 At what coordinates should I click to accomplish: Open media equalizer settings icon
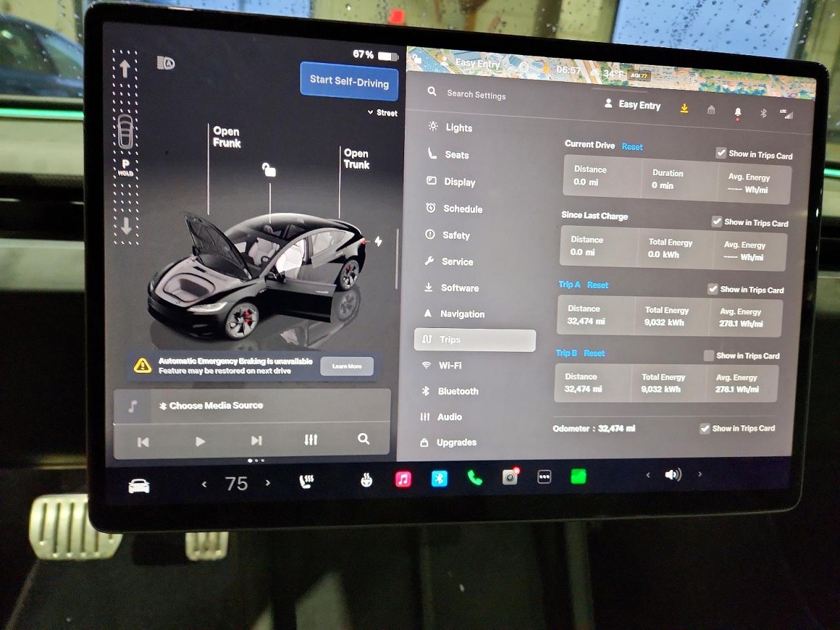[311, 440]
